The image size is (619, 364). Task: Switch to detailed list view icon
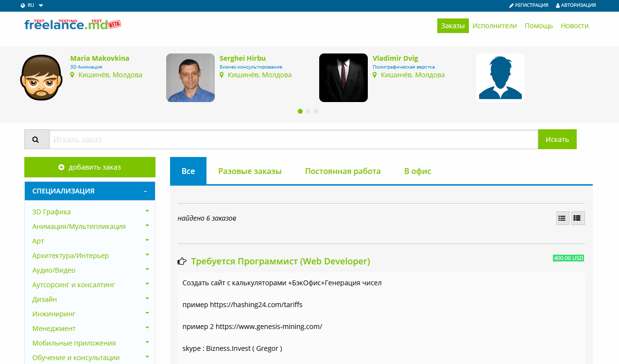[578, 218]
